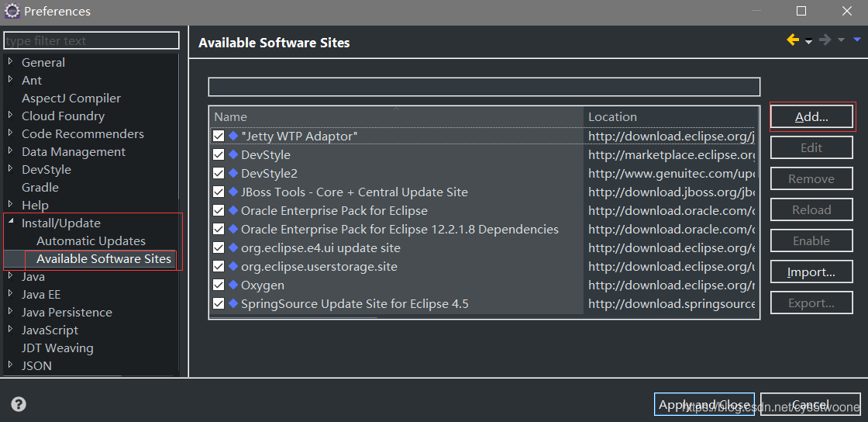Maximize the Preferences window
868x422 pixels.
click(801, 11)
